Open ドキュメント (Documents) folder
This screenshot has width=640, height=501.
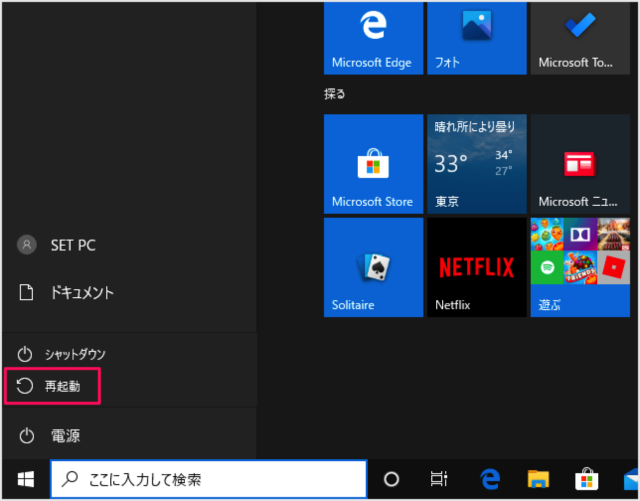pos(129,293)
